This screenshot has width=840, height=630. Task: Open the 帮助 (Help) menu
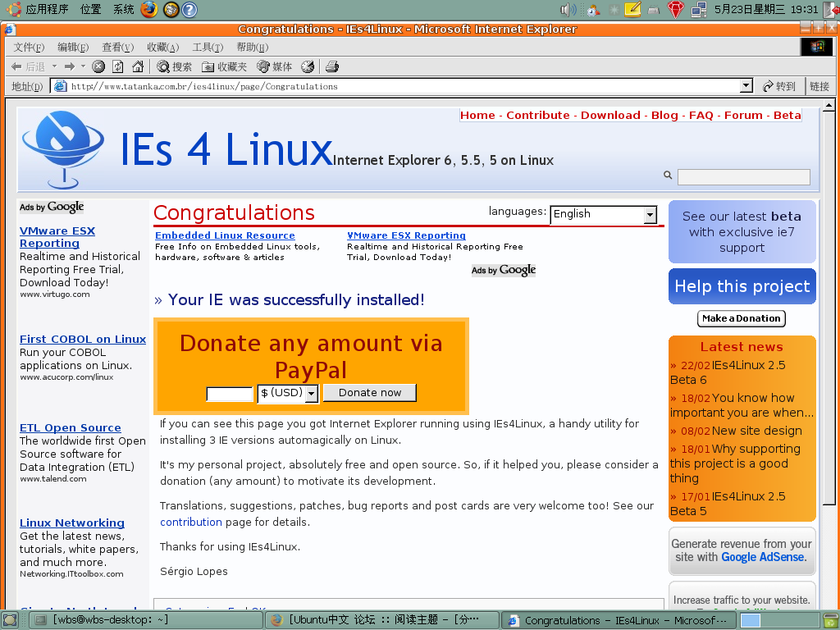click(x=253, y=47)
